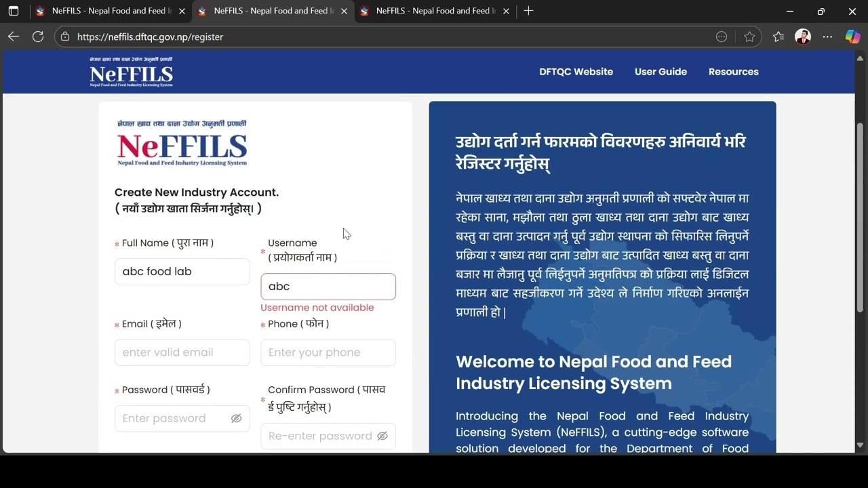Open the favorites list icon

[x=778, y=37]
